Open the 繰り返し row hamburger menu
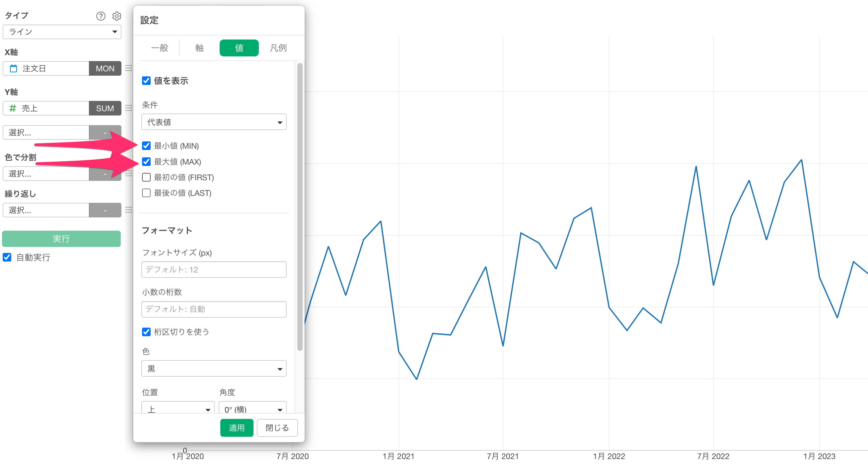 click(128, 210)
